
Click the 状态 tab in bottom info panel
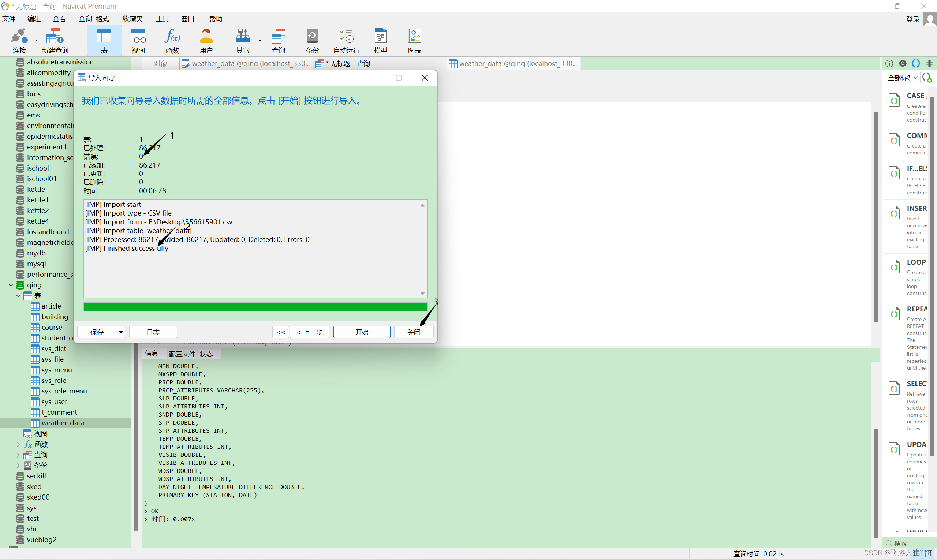coord(210,353)
